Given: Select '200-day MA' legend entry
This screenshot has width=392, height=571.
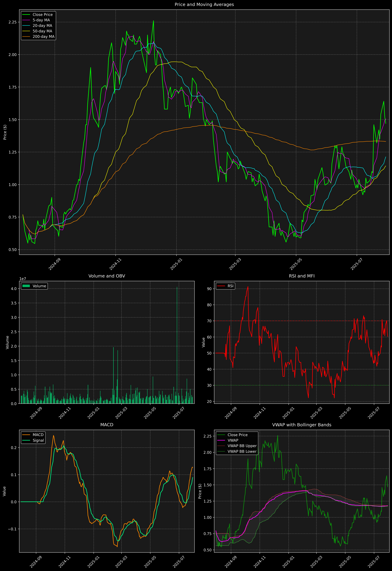Looking at the screenshot, I should click(43, 37).
